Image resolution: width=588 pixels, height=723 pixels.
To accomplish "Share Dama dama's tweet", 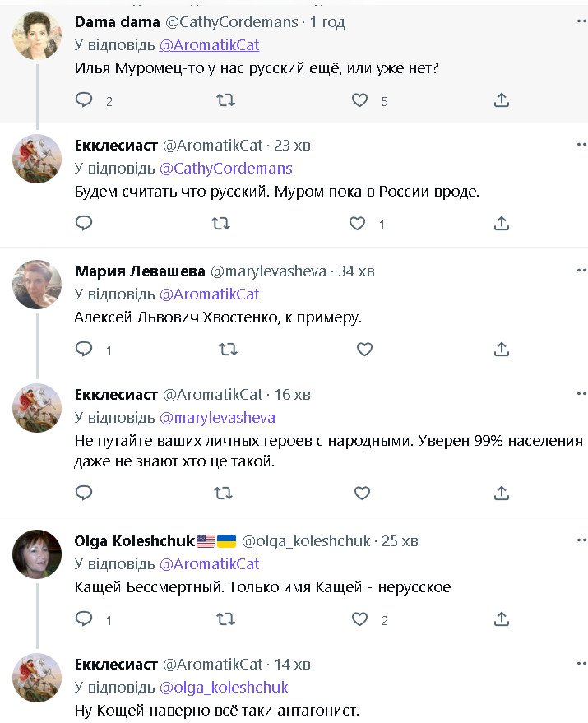I will (502, 100).
